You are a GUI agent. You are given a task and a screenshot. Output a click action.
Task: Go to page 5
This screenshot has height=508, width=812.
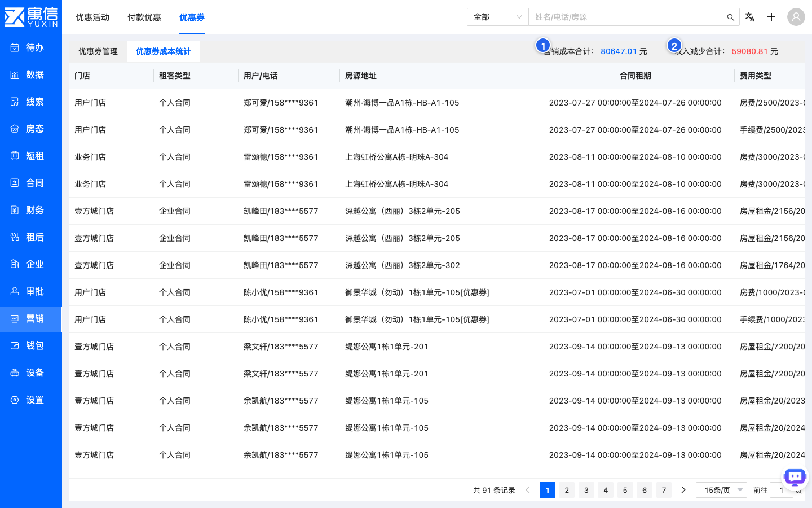[x=625, y=490]
